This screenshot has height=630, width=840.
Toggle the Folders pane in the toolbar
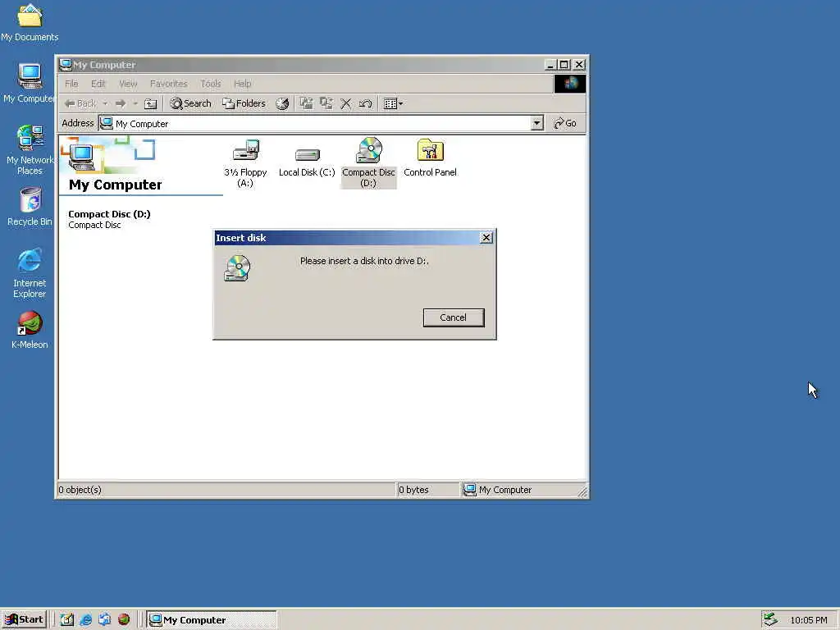(244, 103)
